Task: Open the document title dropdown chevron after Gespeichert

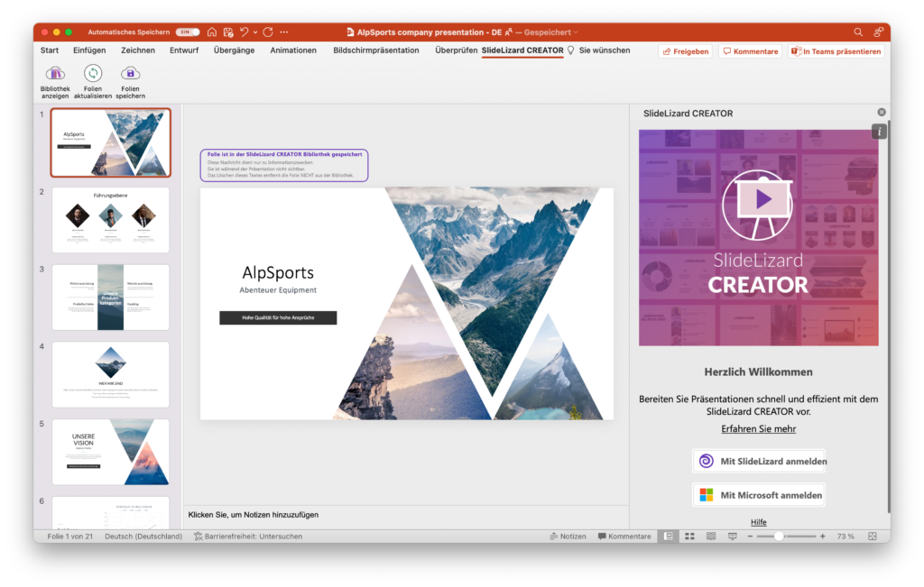Action: tap(576, 32)
